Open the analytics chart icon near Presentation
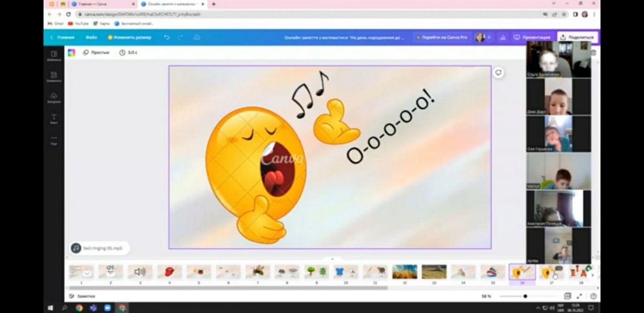Screen dimensions: 644x313 pos(502,38)
